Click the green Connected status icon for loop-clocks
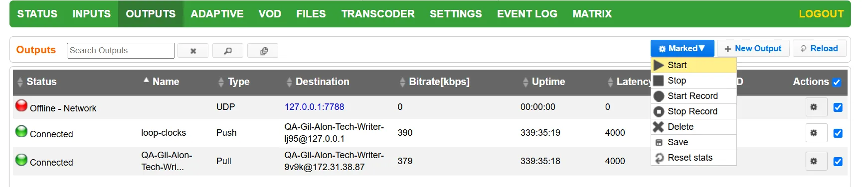Screen dimensions: 868x187 (21, 131)
